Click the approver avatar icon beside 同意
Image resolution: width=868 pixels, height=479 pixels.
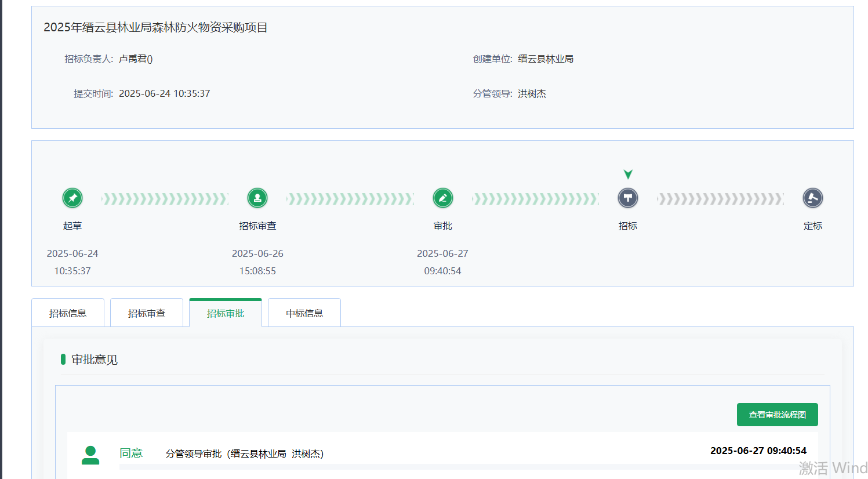[x=90, y=455]
